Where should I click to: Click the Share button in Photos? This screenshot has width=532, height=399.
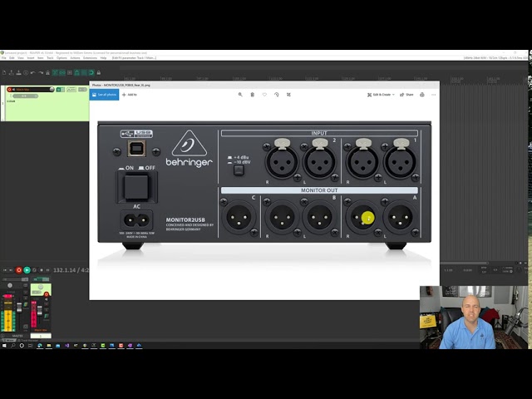406,95
